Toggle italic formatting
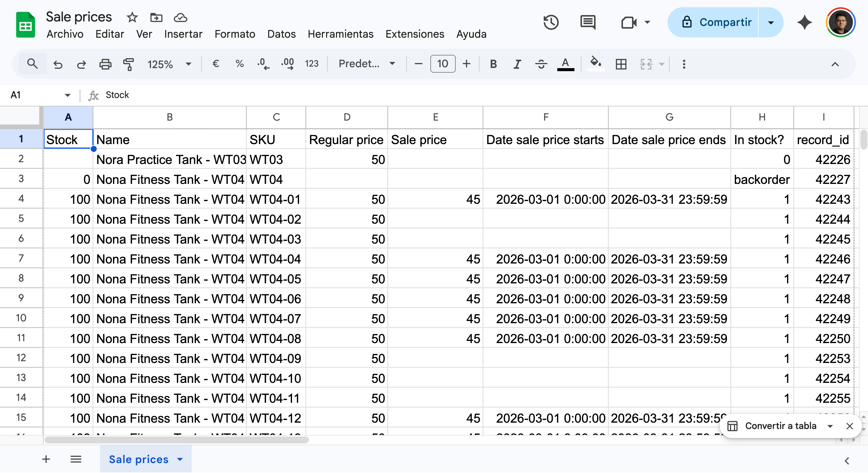 517,64
